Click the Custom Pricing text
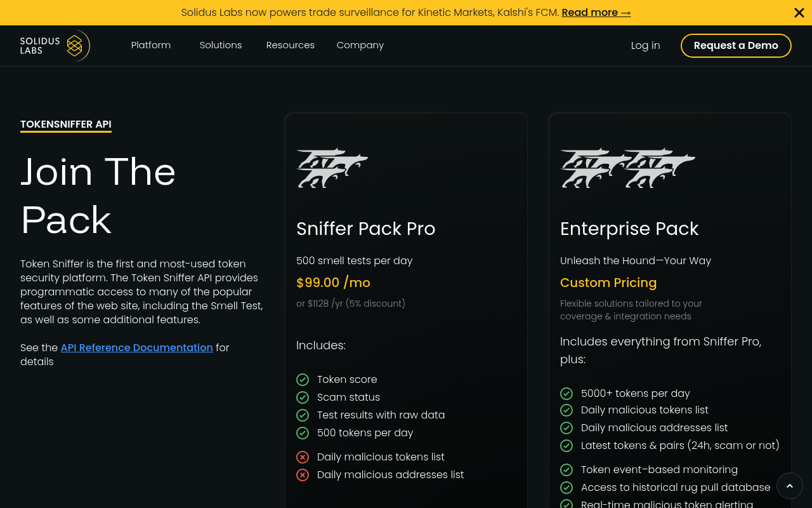Viewport: 812px width, 508px height. (x=608, y=283)
